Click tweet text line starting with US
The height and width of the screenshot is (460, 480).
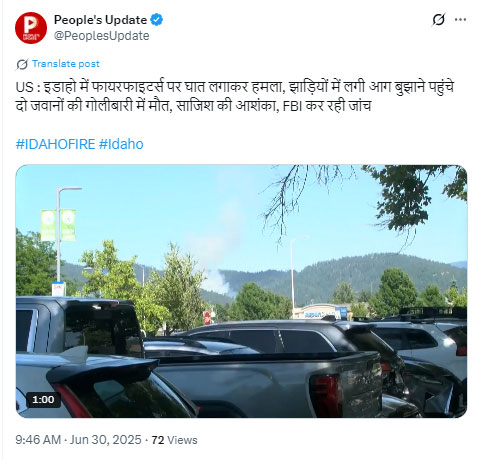235,87
